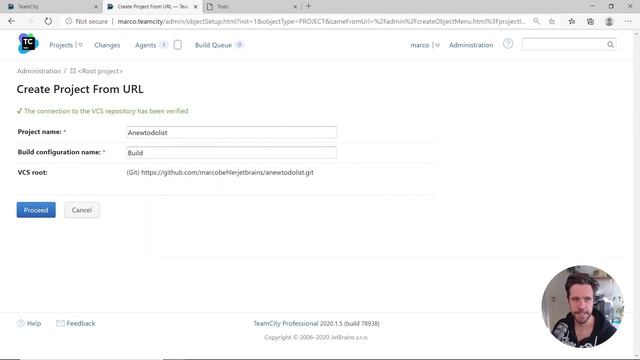Open the browser profile avatar

click(x=609, y=21)
